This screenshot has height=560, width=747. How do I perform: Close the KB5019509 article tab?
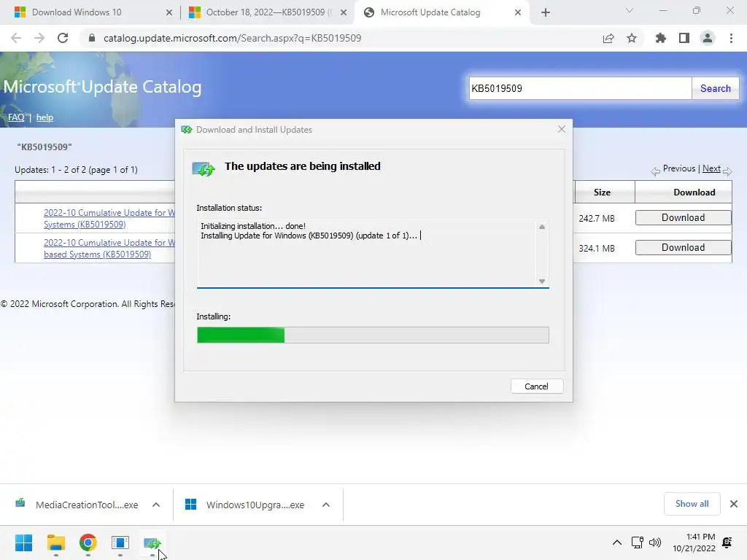(x=343, y=12)
